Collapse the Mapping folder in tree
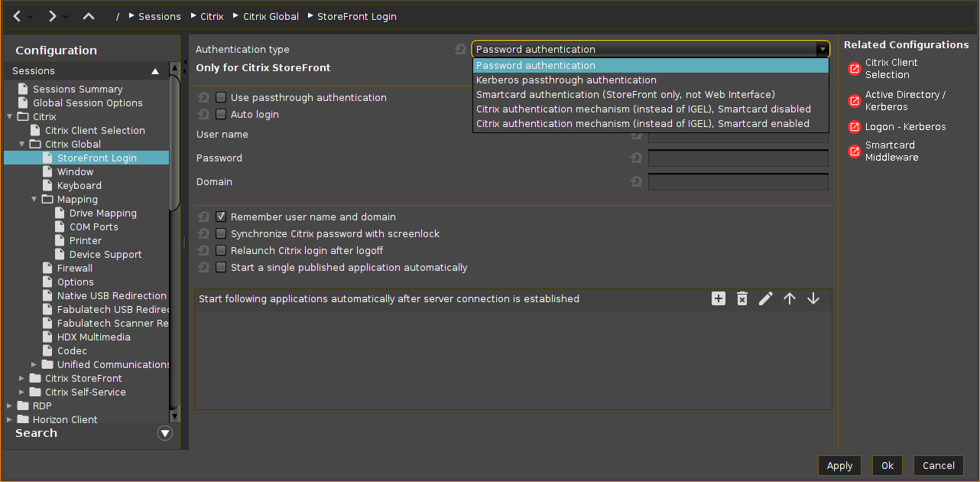 click(34, 200)
